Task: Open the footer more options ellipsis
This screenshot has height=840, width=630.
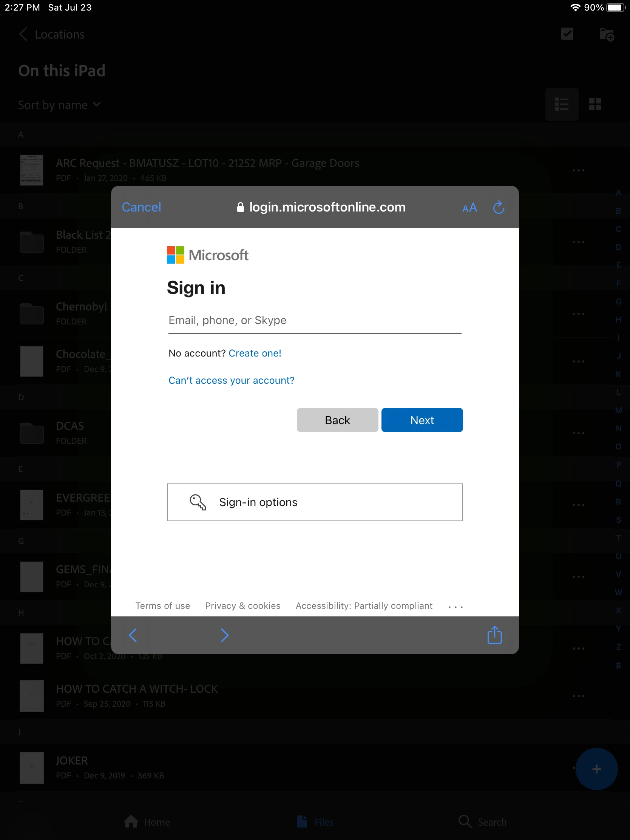Action: (456, 607)
